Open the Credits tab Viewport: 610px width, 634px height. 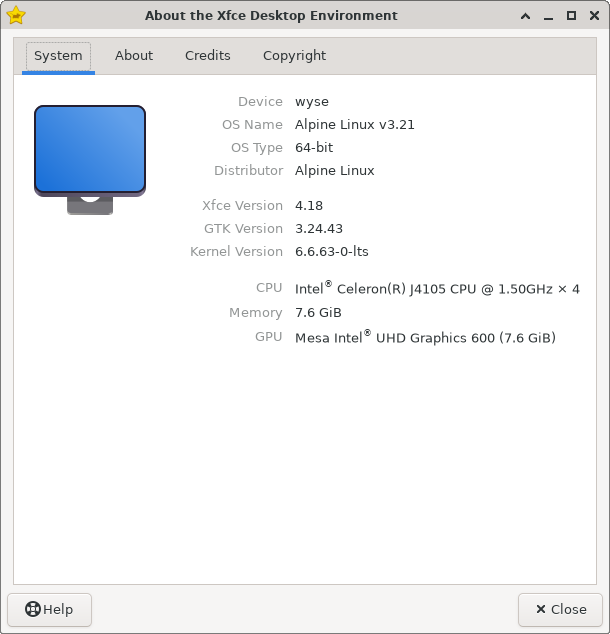[208, 56]
